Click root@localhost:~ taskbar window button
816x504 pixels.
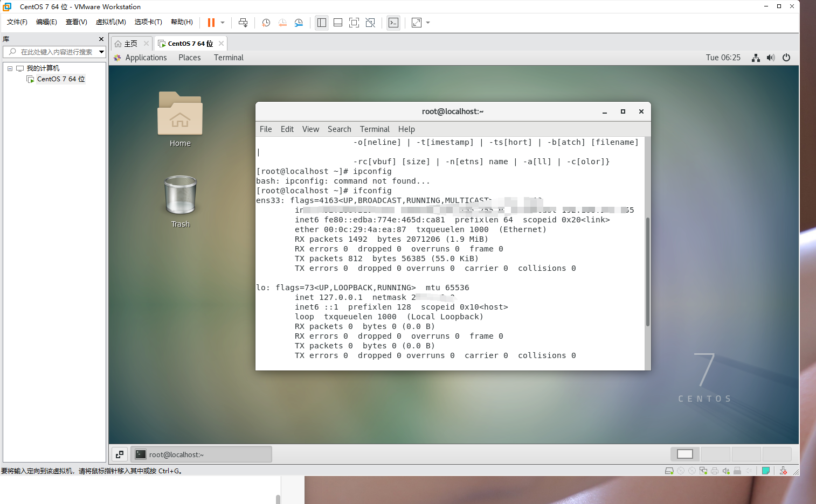point(201,454)
